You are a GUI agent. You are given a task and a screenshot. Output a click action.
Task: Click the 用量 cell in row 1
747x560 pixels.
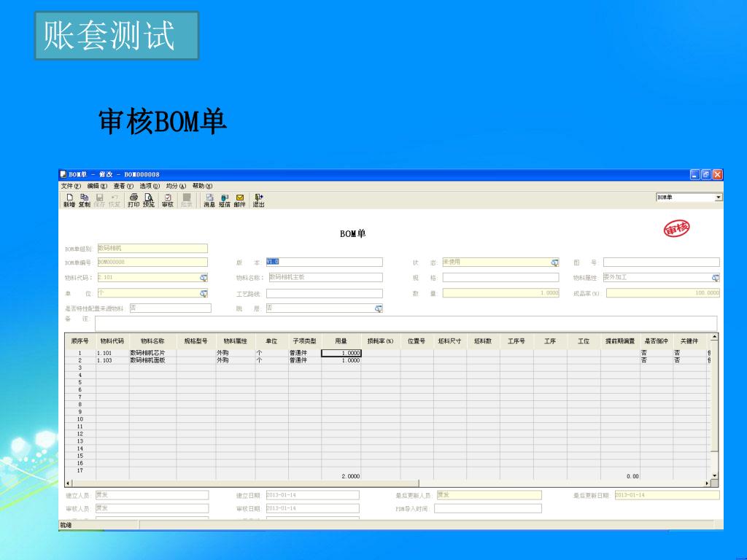click(341, 354)
